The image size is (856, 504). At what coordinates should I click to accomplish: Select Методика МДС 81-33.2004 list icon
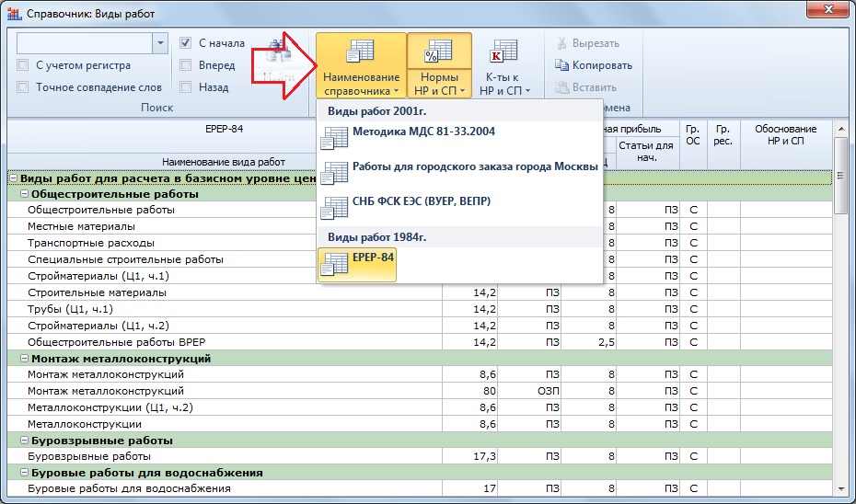coord(334,139)
